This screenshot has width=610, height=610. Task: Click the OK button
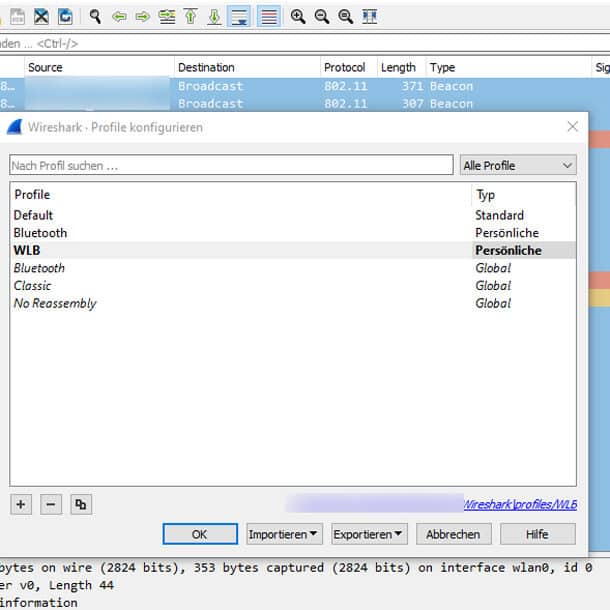(200, 534)
